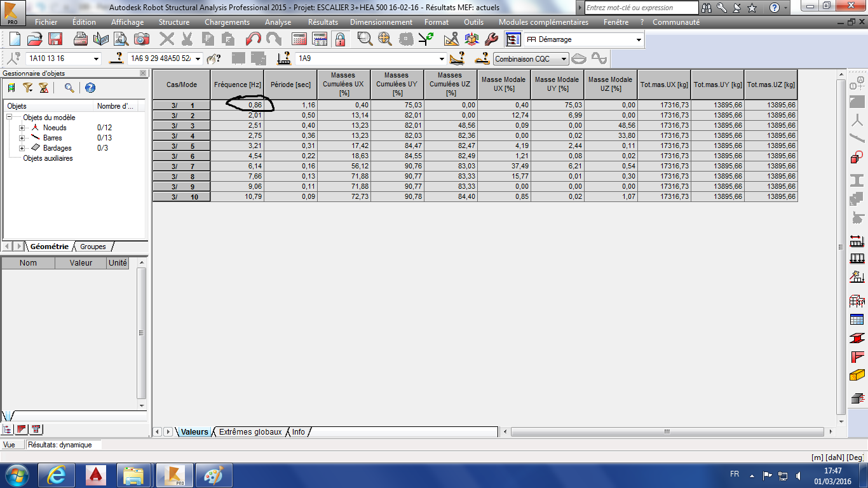Print using the printer icon

point(81,39)
